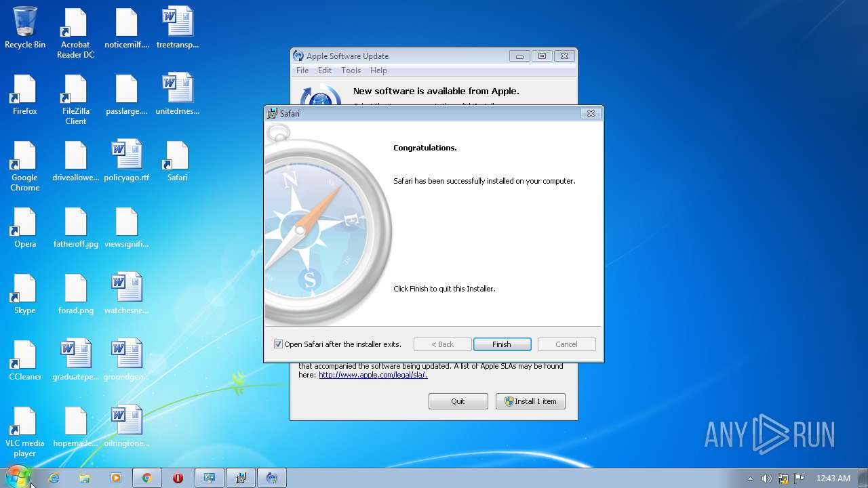This screenshot has height=488, width=868.
Task: Click Install 1 item button
Action: pyautogui.click(x=530, y=401)
